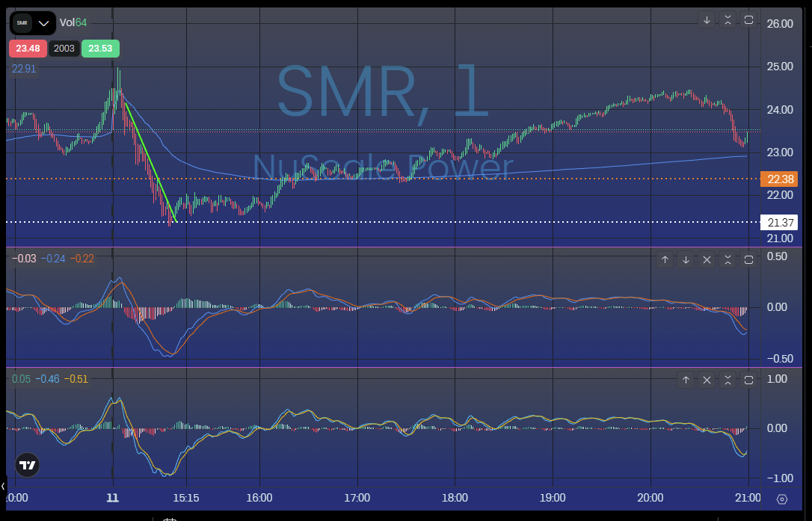Click the 2003 quantity field
The width and height of the screenshot is (812, 521).
pyautogui.click(x=64, y=49)
